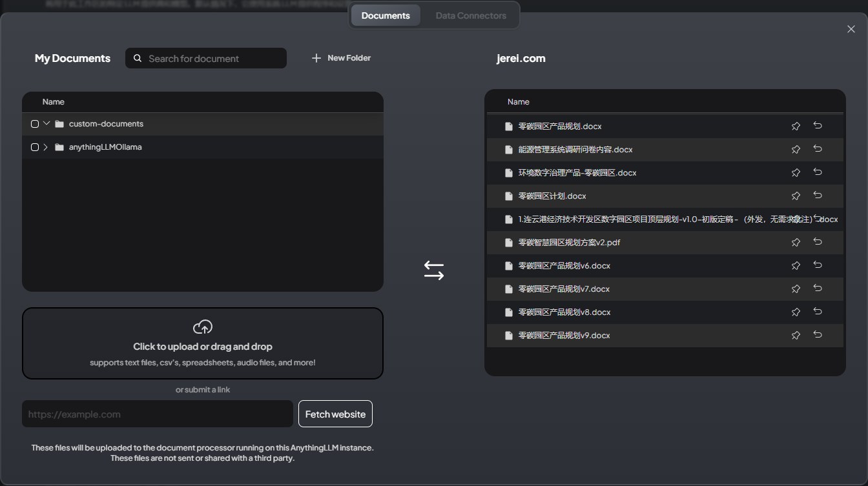Click file name 零碳园区计划.docx
The width and height of the screenshot is (868, 486).
(x=552, y=196)
